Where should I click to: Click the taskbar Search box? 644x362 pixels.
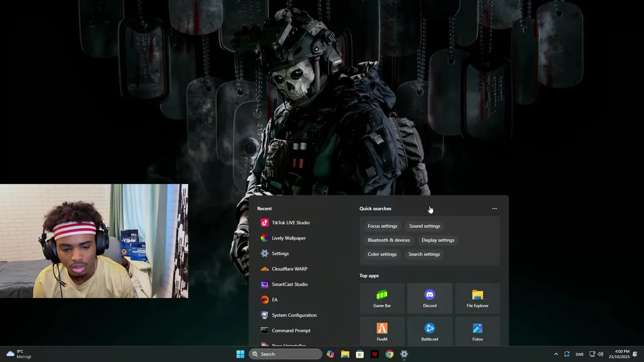285,354
